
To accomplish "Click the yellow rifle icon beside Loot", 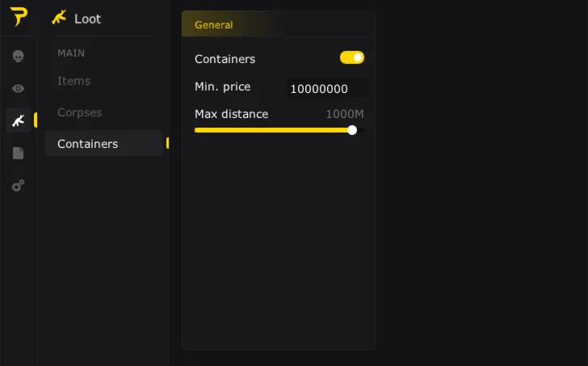I will click(x=58, y=18).
